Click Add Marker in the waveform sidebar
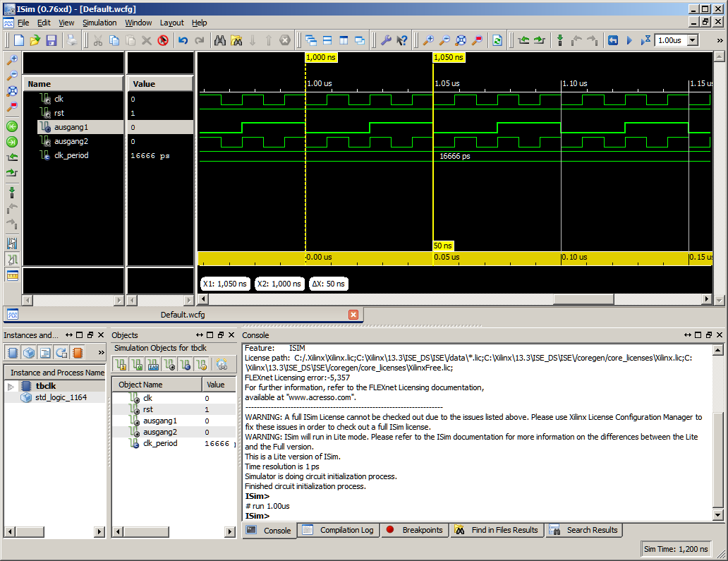728x561 pixels. point(12,192)
